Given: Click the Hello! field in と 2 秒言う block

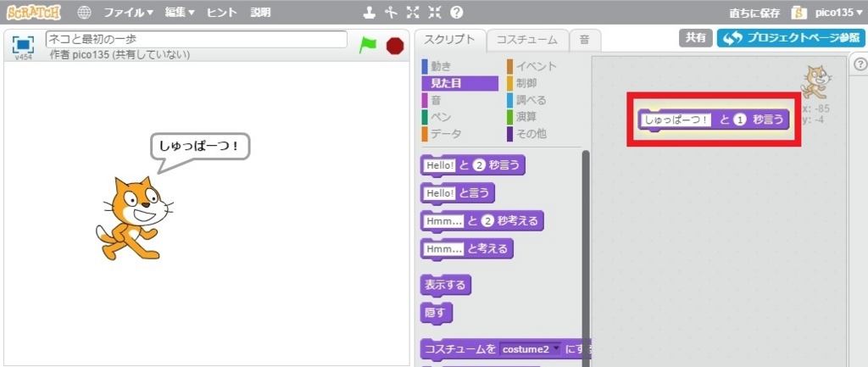Looking at the screenshot, I should click(440, 165).
